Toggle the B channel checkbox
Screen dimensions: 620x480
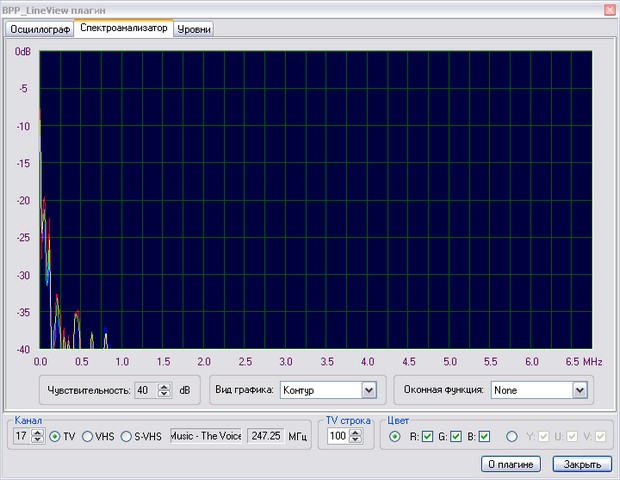coord(484,437)
